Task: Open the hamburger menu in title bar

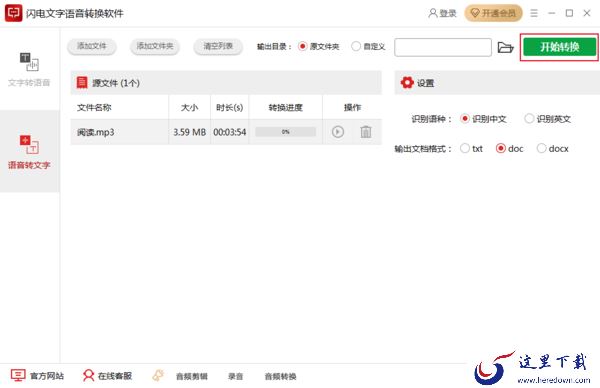Action: tap(534, 13)
